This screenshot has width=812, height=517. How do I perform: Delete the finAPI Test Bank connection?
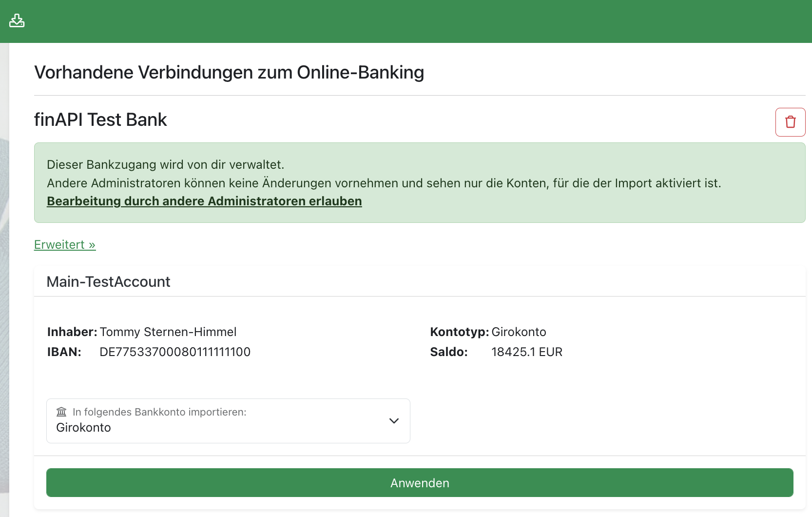pos(790,122)
